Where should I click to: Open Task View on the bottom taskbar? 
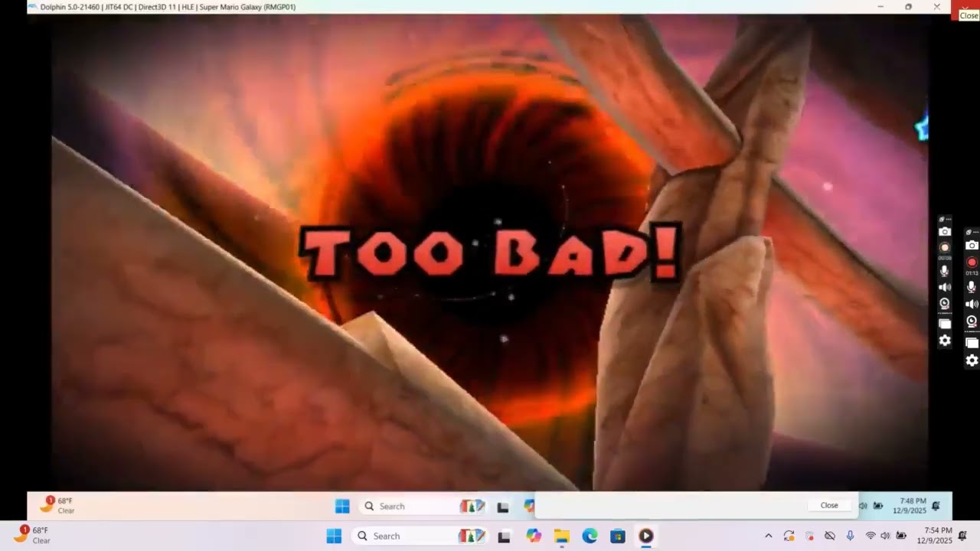[x=503, y=536]
